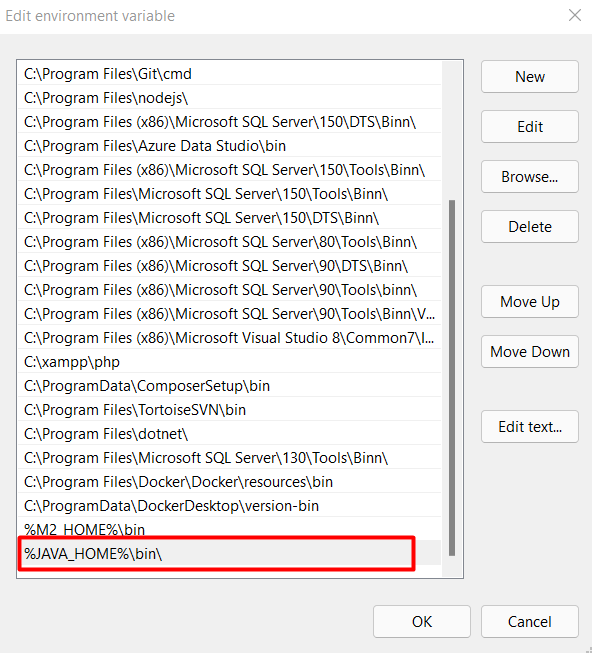Select the SQL Server\80\Tools\Binn\ entry
This screenshot has height=653, width=592.
[x=229, y=242]
